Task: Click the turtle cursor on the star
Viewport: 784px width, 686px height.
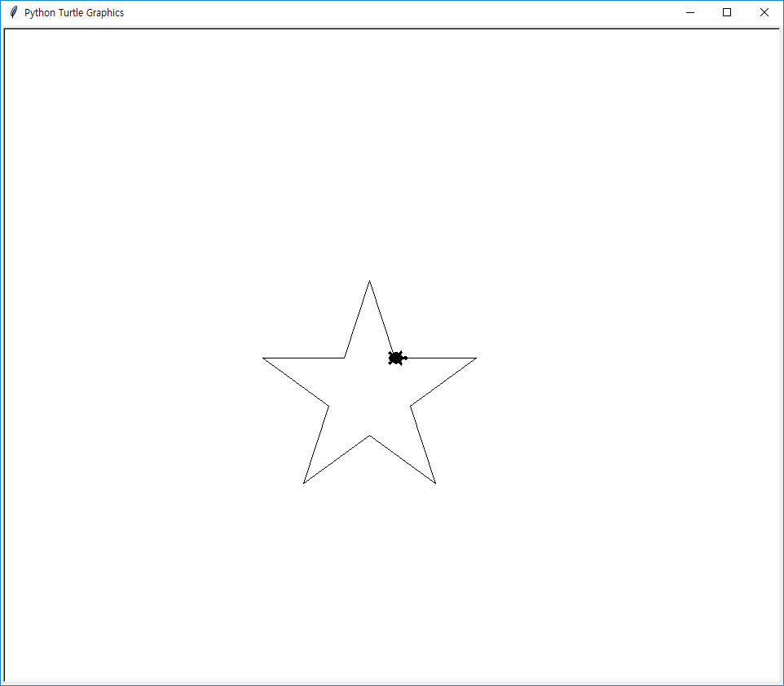Action: pyautogui.click(x=397, y=358)
